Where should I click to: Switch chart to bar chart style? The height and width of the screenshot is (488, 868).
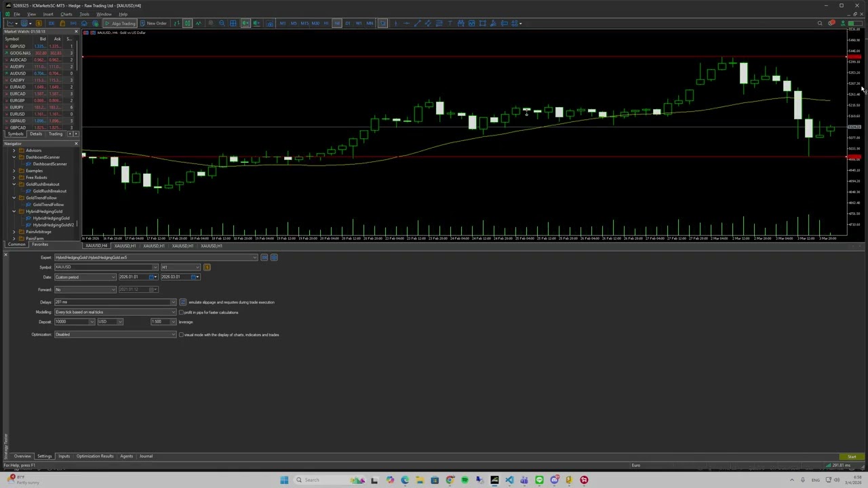coord(176,23)
